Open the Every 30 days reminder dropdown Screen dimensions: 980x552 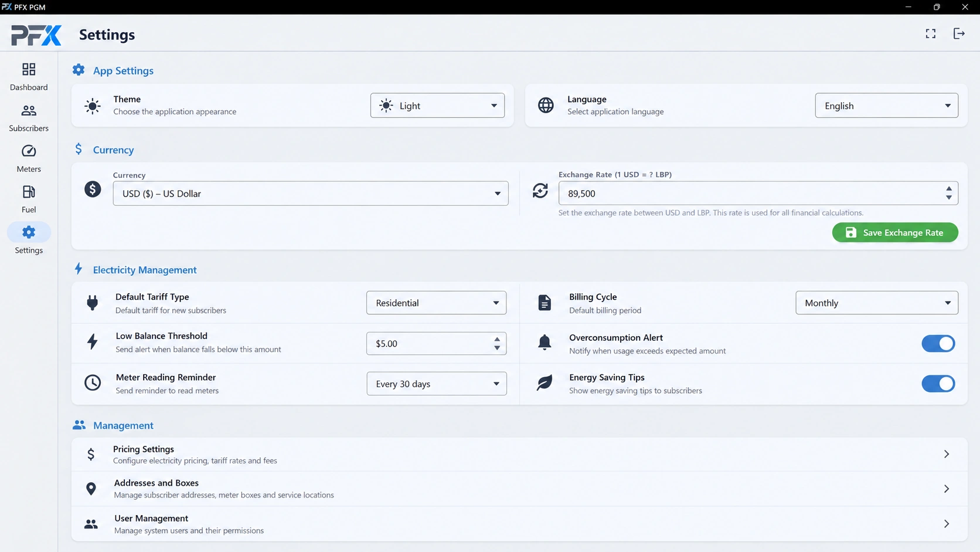[436, 384]
